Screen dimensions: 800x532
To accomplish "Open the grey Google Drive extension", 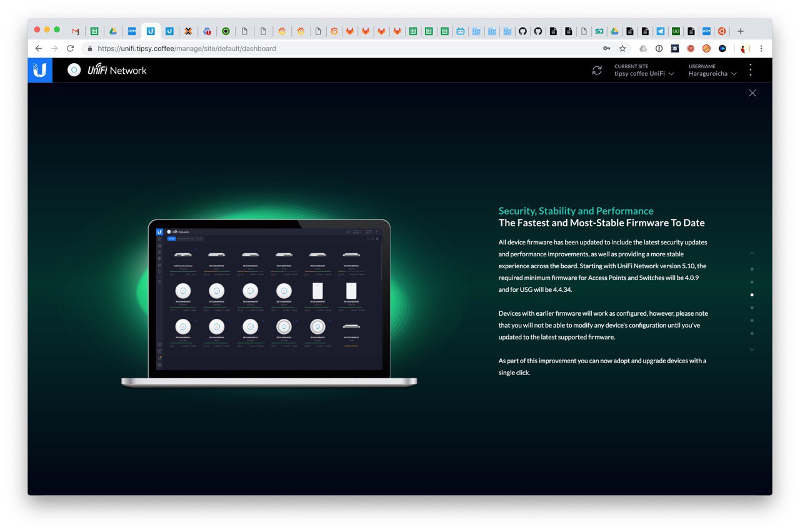I will pyautogui.click(x=643, y=48).
